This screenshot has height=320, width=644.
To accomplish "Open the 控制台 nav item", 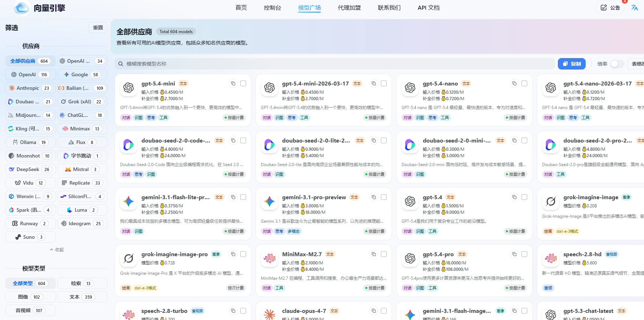I will tap(272, 7).
